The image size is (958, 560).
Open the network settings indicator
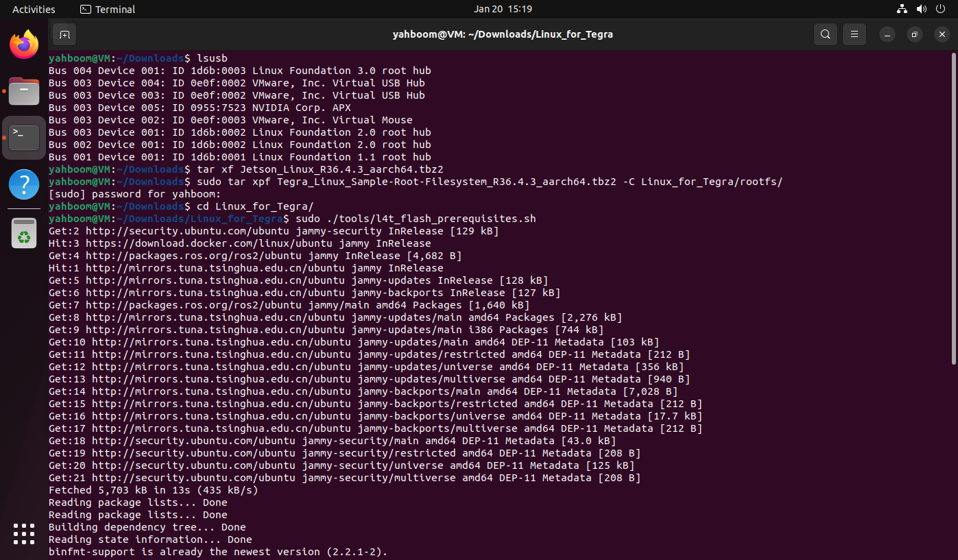pos(901,9)
